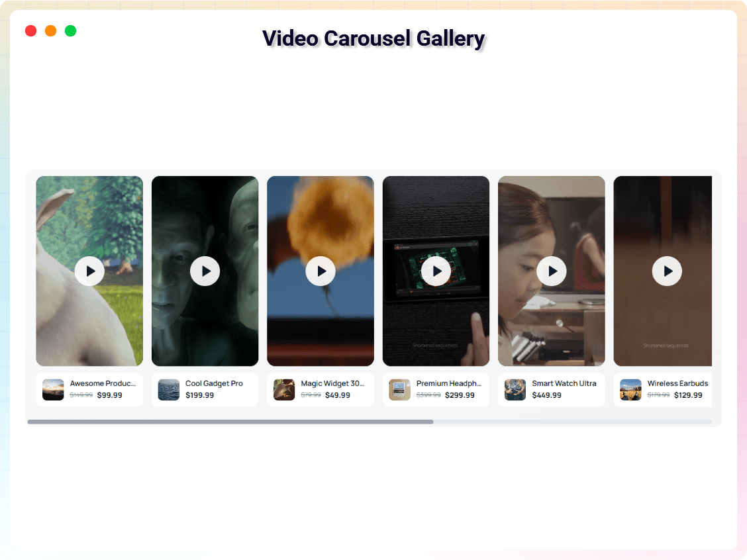Click the red window close dot

(31, 31)
